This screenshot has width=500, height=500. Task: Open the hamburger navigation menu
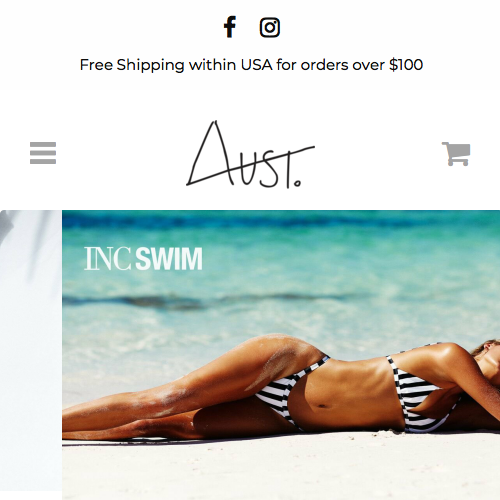(43, 153)
